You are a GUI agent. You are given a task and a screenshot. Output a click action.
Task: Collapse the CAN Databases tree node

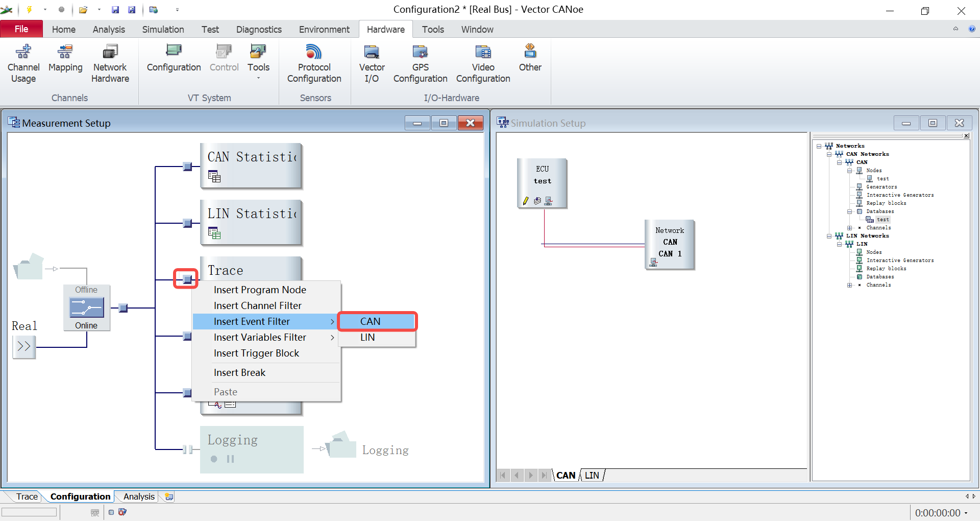click(849, 211)
